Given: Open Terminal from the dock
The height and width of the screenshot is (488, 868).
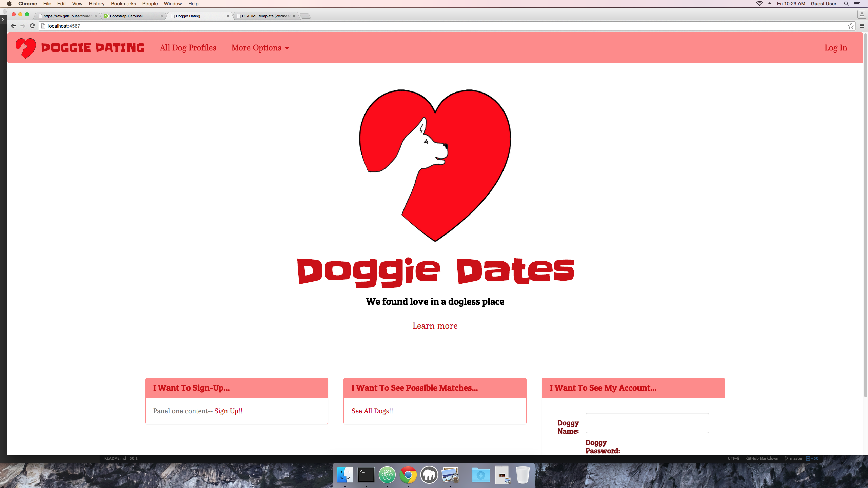Looking at the screenshot, I should [x=366, y=475].
